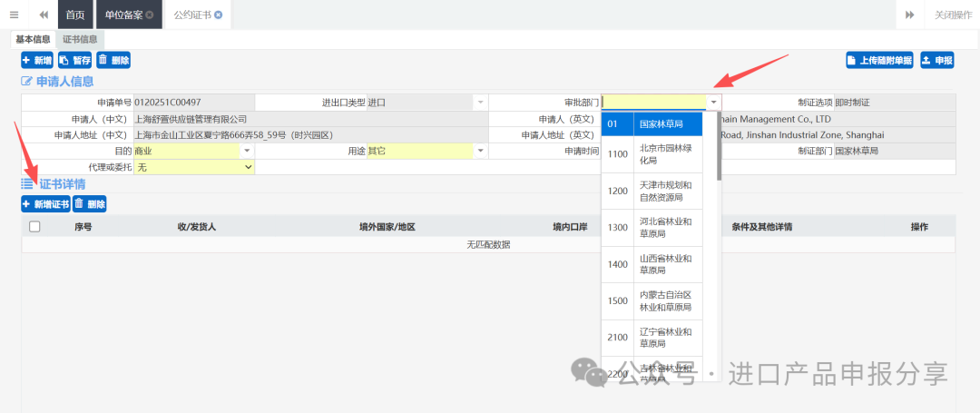Switch to the 单位备案 tab
This screenshot has height=413, width=980.
point(129,15)
